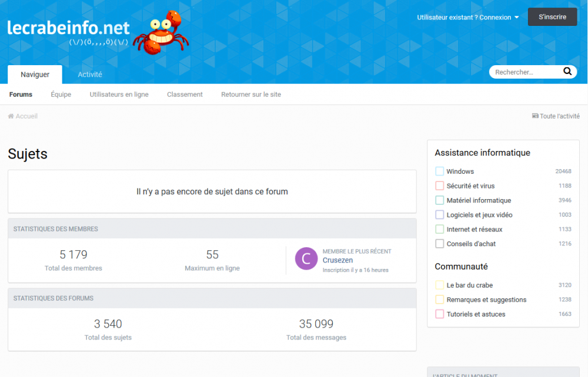This screenshot has height=377, width=588.
Task: Click the Matériel informatique forum icon
Action: click(x=439, y=200)
